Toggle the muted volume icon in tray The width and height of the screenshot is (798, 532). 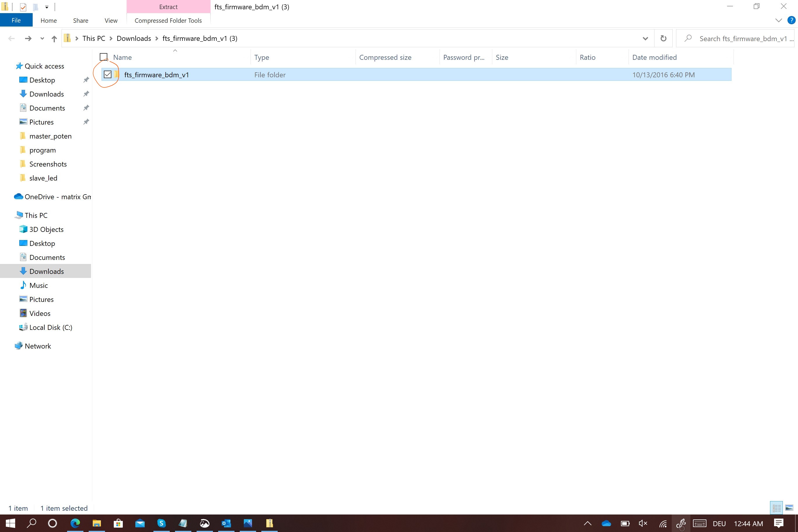click(x=643, y=523)
